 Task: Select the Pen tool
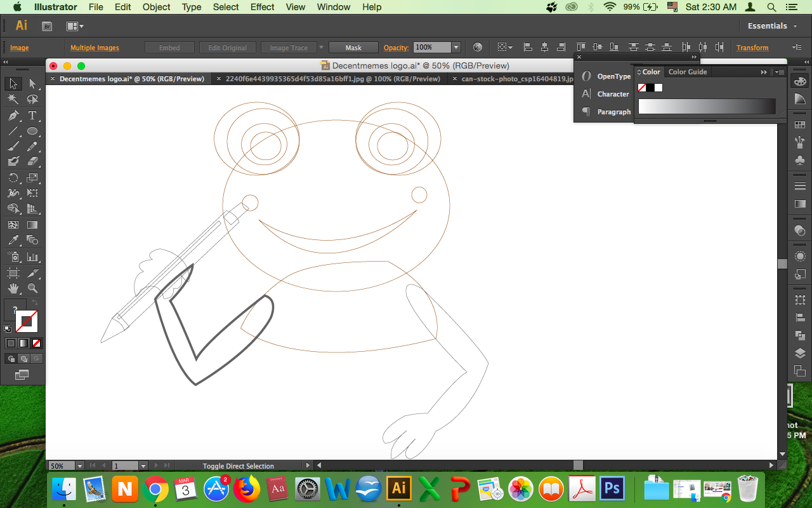click(13, 116)
